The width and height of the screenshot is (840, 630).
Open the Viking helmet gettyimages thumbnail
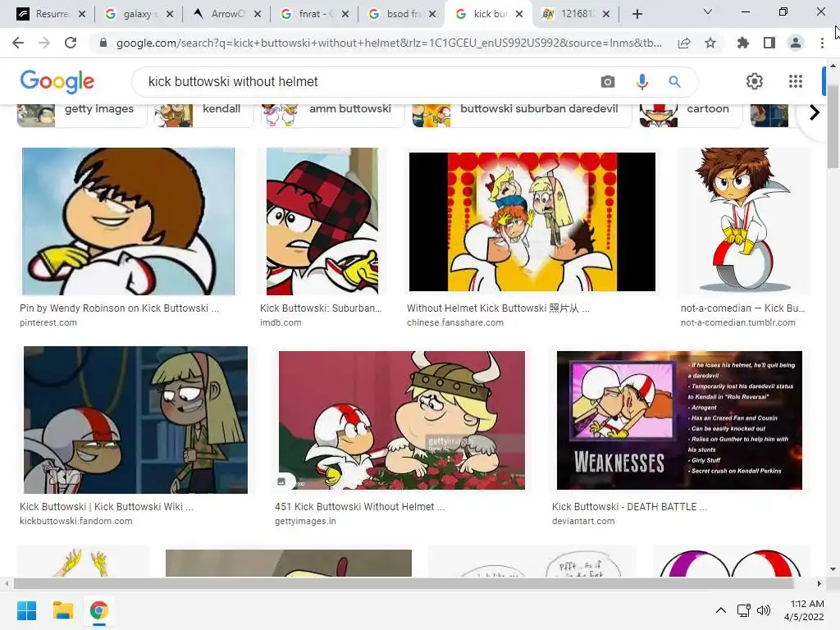[x=402, y=420]
